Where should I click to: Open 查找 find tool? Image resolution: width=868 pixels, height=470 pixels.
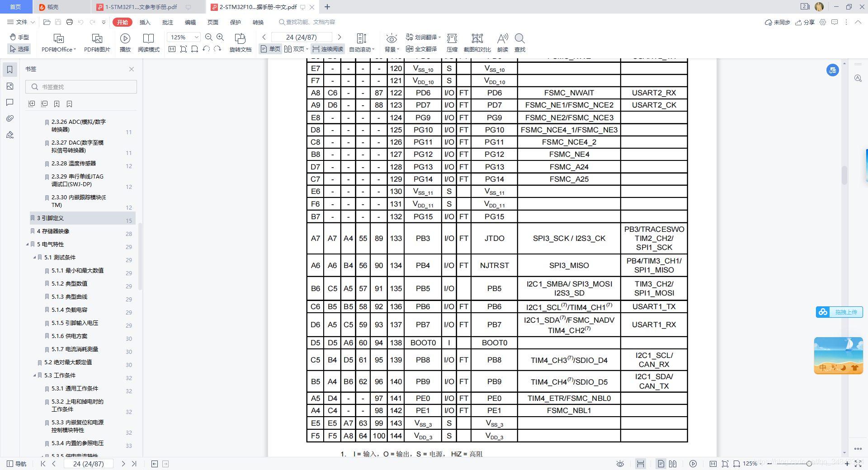[520, 43]
